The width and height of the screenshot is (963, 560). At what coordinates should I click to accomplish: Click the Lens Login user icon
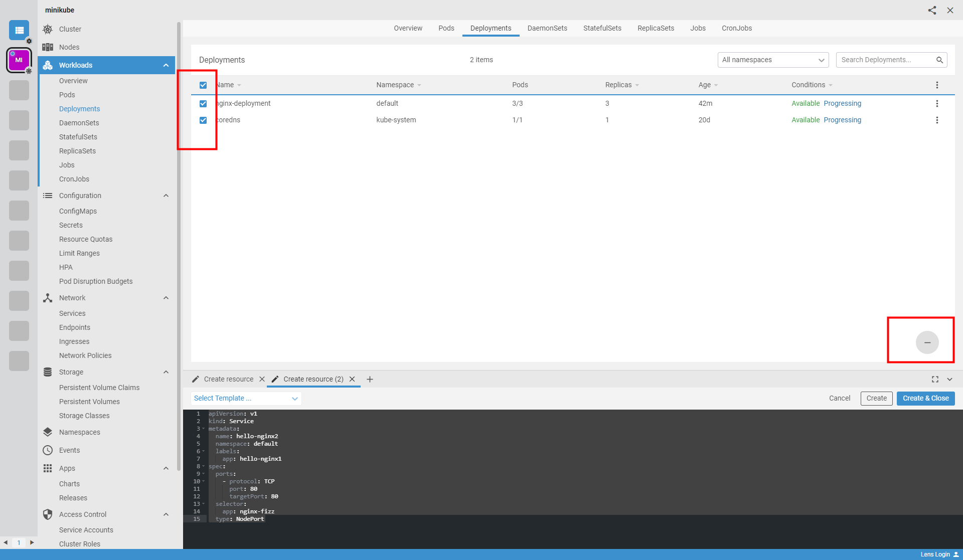956,554
